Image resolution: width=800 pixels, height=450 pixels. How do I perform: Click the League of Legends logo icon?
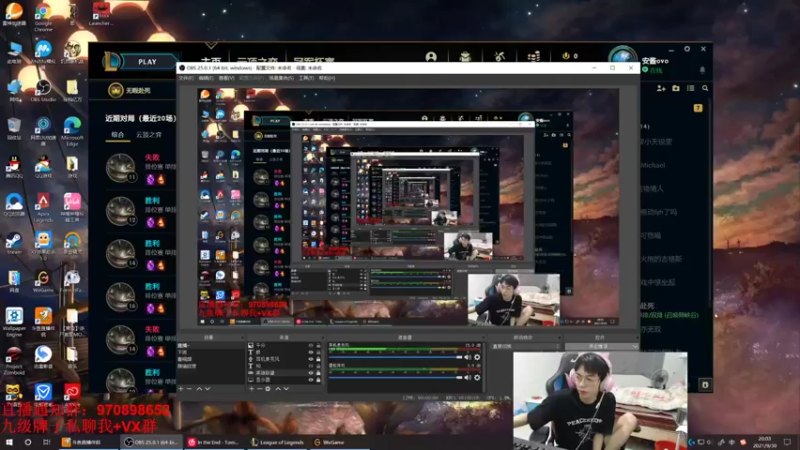coord(111,61)
